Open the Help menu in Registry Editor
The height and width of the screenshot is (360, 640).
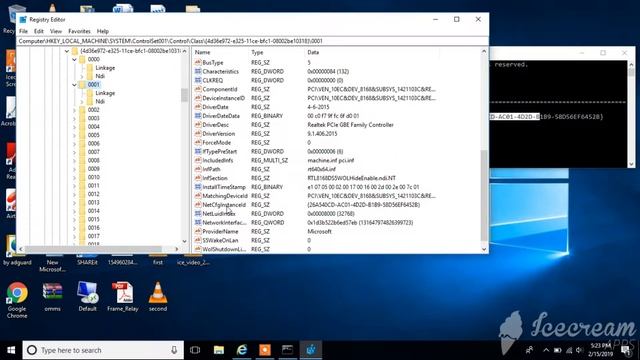point(102,31)
